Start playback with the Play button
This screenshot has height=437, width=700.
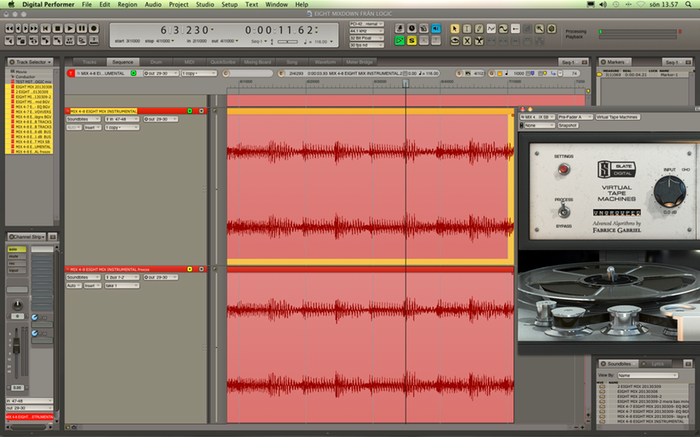(x=69, y=28)
